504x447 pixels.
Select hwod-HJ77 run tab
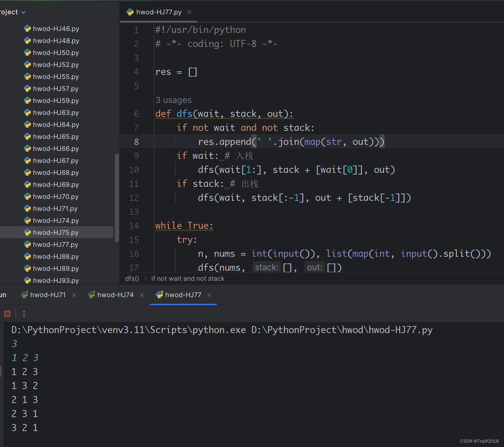tap(183, 295)
